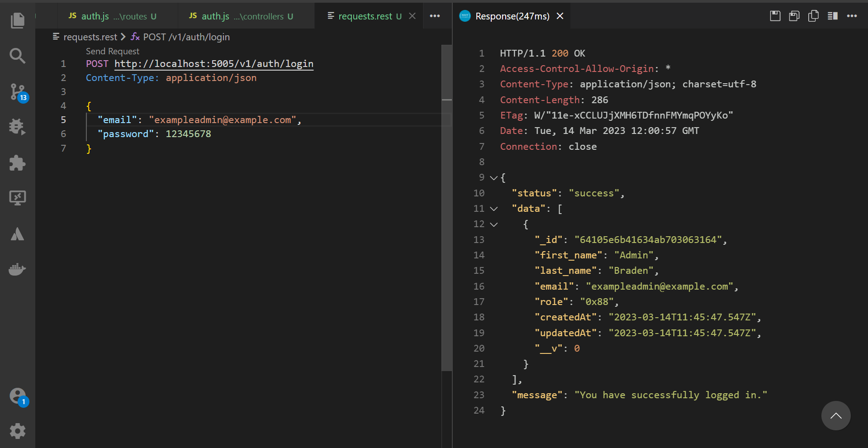Viewport: 868px width, 448px height.
Task: Click the Send Request link
Action: (113, 51)
